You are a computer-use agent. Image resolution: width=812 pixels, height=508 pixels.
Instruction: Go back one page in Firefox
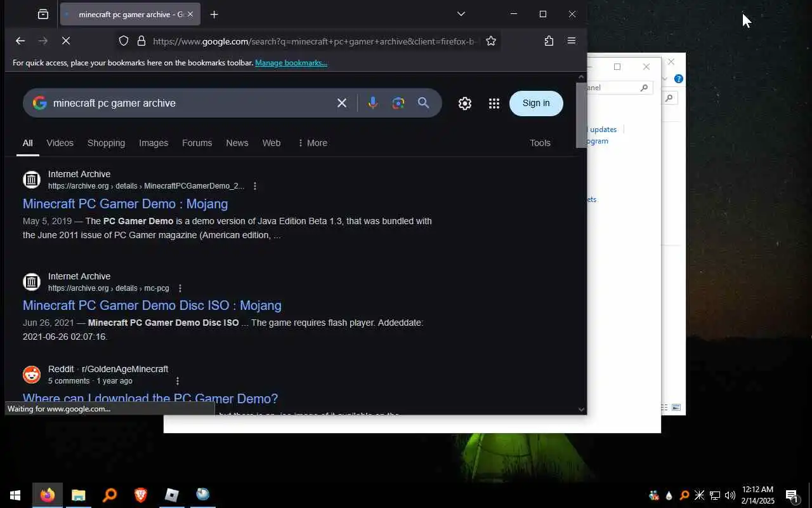point(20,41)
